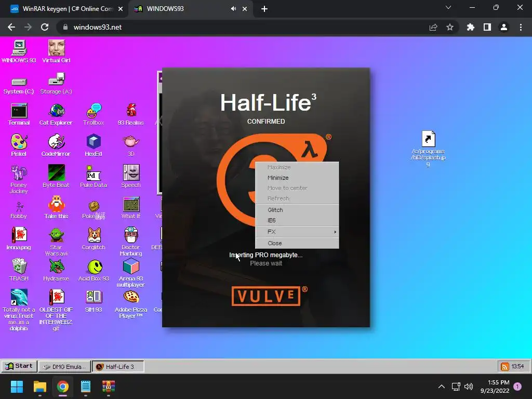Mute the WINDOWS93 tab audio
532x399 pixels.
coord(233,9)
